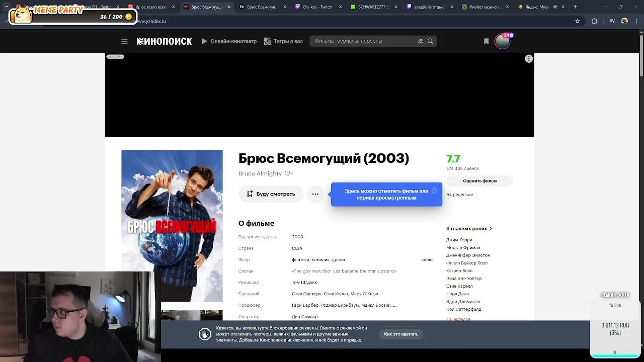This screenshot has width=644, height=362.
Task: Open Онлайн-кинотеатр section
Action: (229, 41)
